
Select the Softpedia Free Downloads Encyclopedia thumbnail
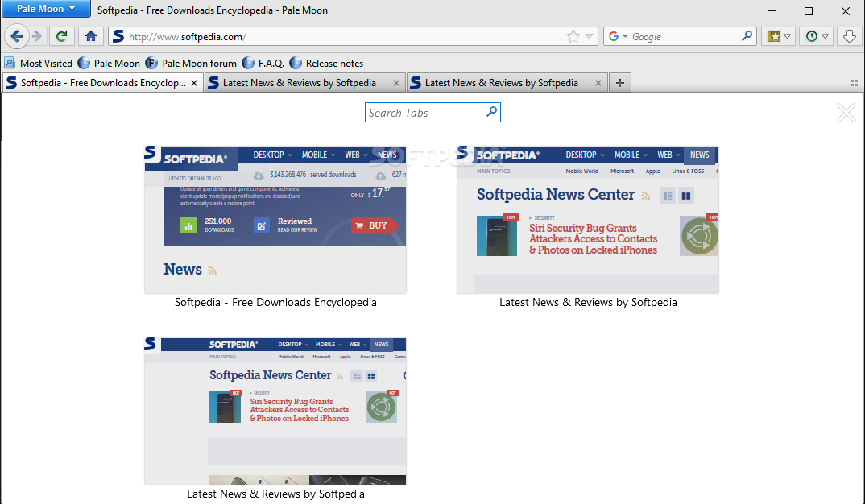click(275, 220)
